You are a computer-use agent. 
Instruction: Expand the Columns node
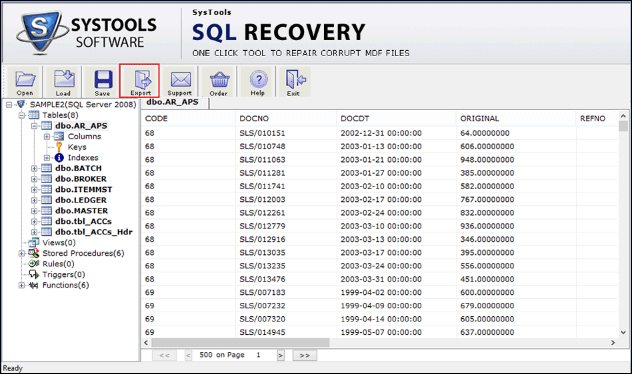click(x=47, y=137)
